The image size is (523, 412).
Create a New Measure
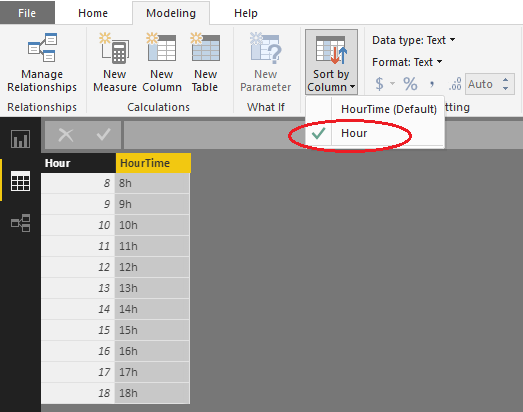pyautogui.click(x=115, y=63)
